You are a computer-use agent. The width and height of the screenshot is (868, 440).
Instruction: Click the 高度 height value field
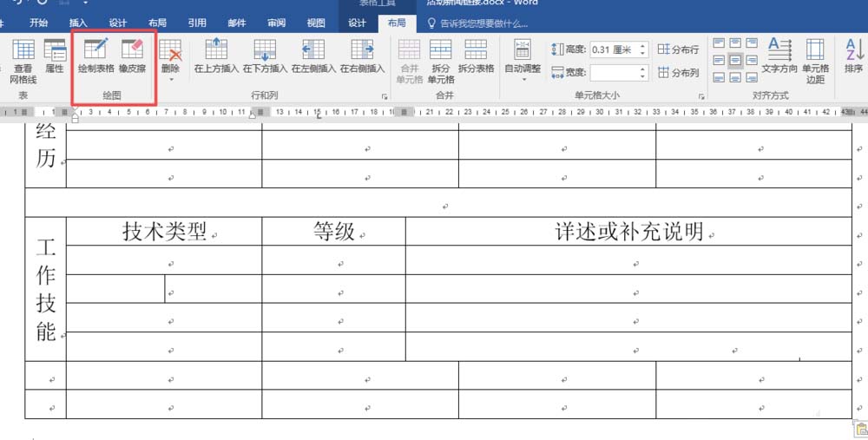click(613, 49)
